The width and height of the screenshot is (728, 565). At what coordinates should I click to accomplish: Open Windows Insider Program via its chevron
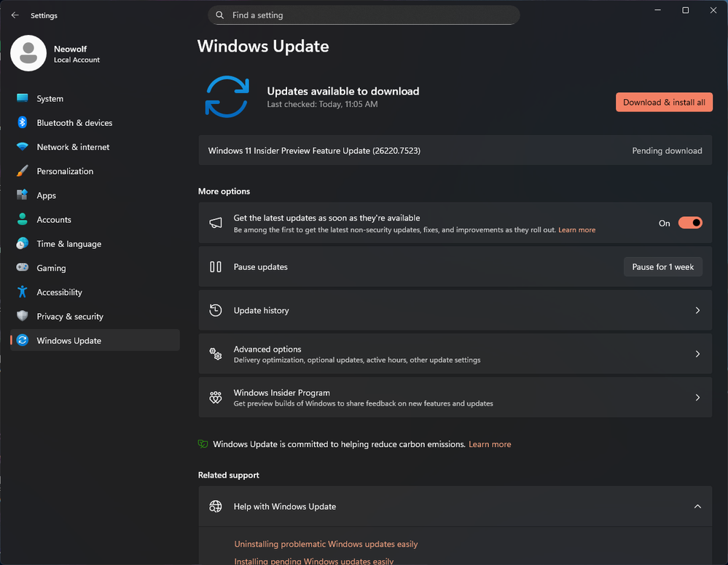(x=697, y=398)
